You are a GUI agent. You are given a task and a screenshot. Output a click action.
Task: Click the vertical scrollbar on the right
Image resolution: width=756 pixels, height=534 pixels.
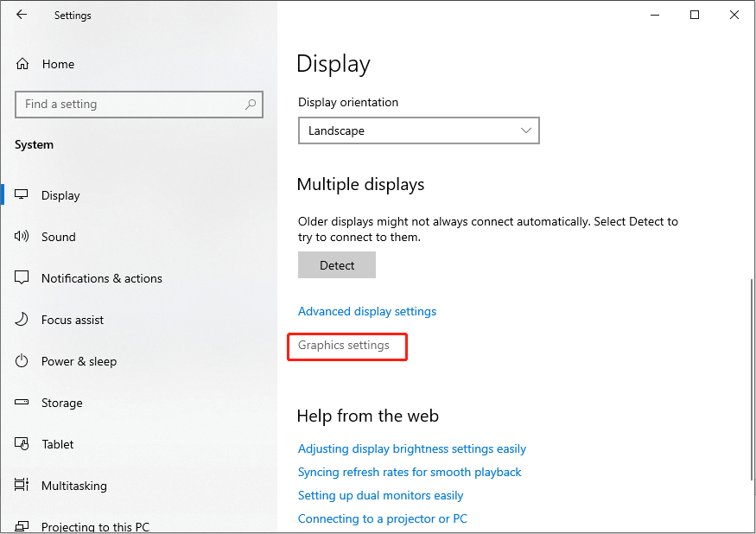(751, 379)
